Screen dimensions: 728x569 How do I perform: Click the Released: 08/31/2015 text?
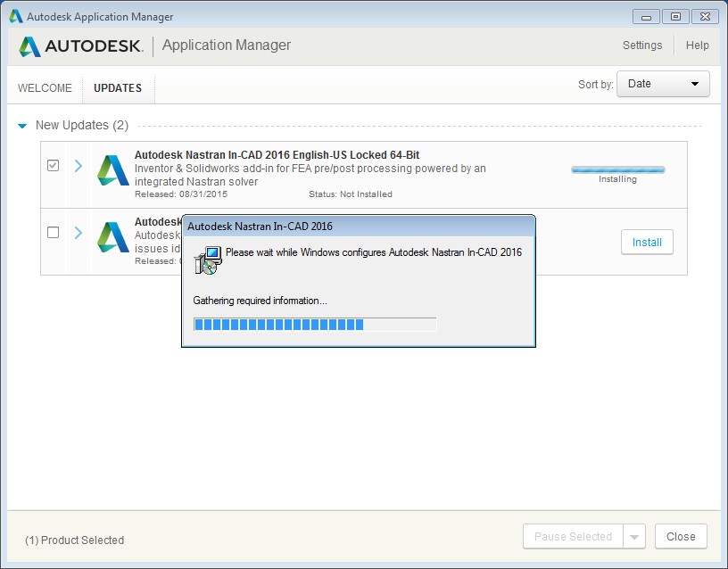coord(181,194)
